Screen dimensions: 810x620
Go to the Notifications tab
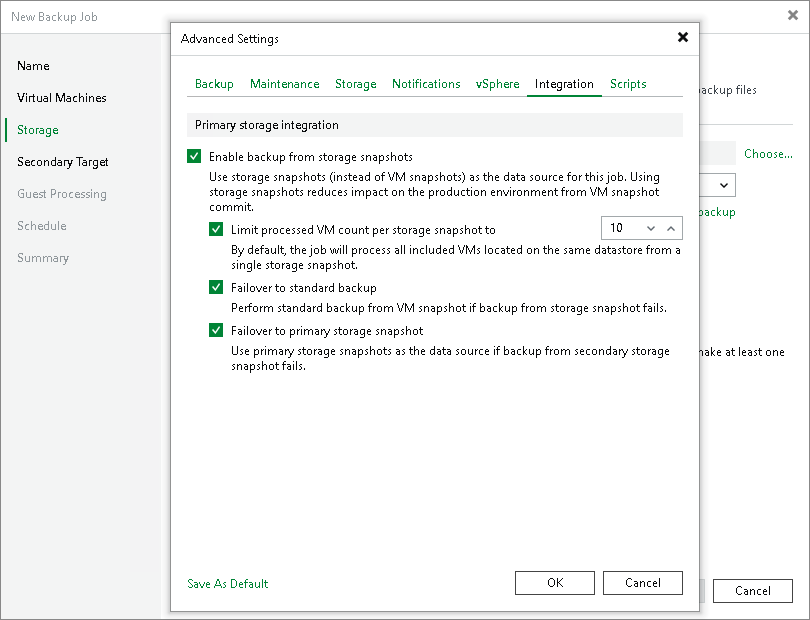click(426, 84)
